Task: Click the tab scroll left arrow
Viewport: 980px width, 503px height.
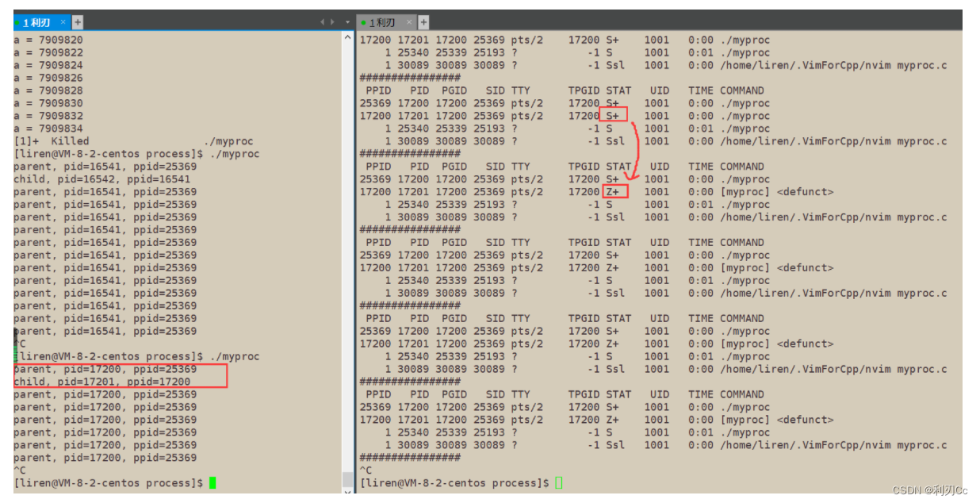Action: [323, 22]
